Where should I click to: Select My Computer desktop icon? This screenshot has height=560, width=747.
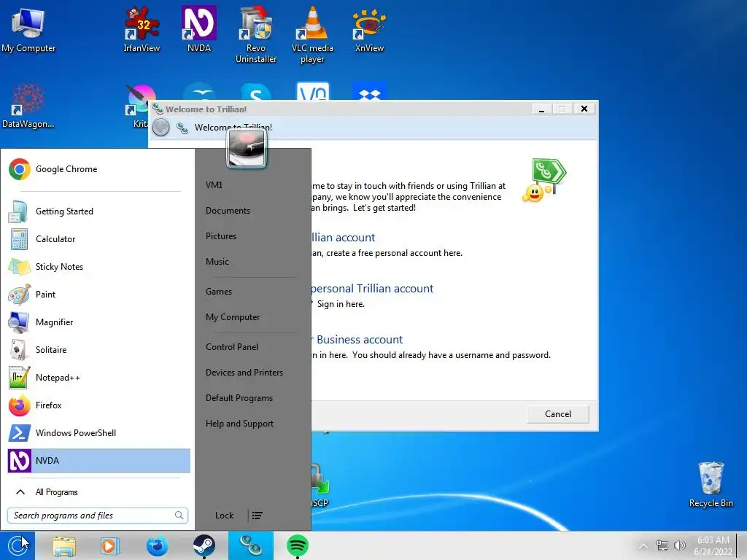28,29
